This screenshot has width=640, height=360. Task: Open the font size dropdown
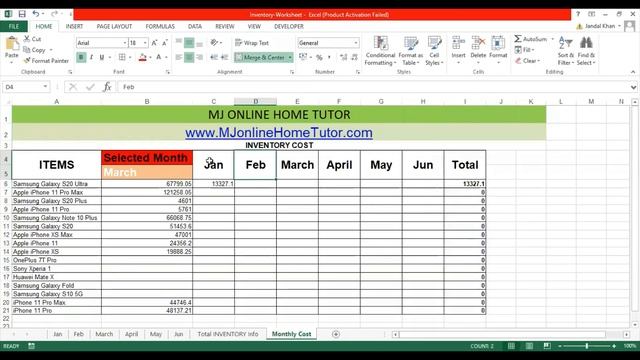pyautogui.click(x=145, y=43)
